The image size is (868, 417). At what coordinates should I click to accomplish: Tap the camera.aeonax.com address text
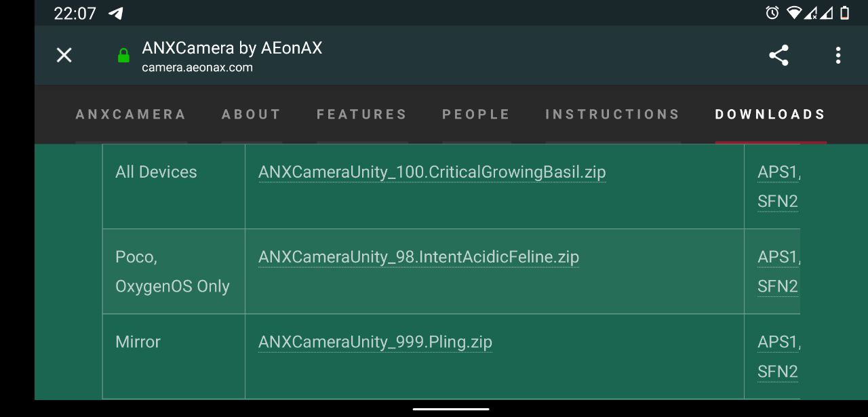[x=197, y=67]
